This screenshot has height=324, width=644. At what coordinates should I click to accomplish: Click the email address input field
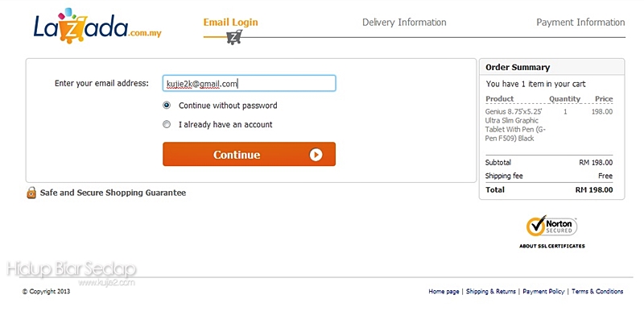[249, 83]
